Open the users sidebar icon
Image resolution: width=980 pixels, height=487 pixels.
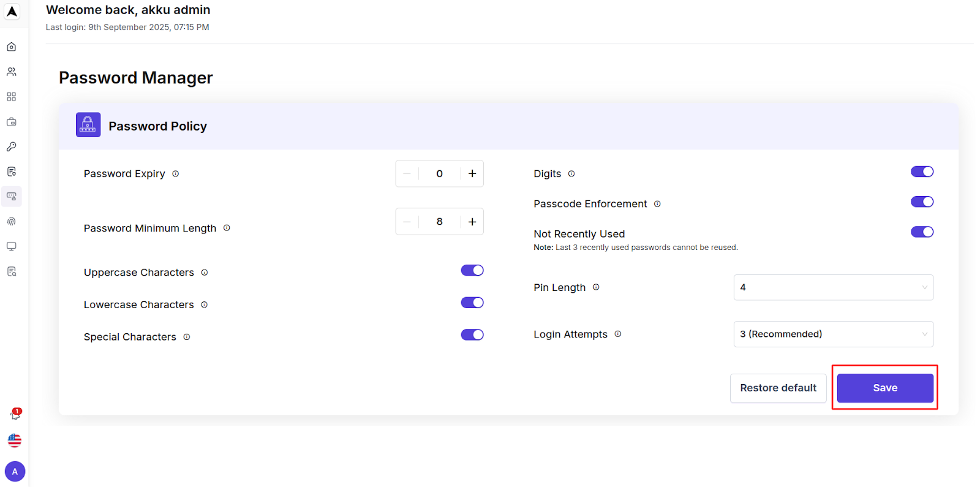12,72
